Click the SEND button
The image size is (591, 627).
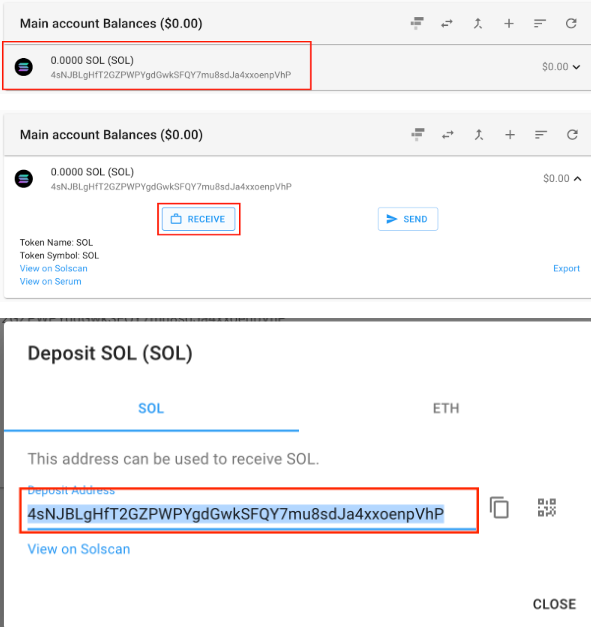point(408,219)
